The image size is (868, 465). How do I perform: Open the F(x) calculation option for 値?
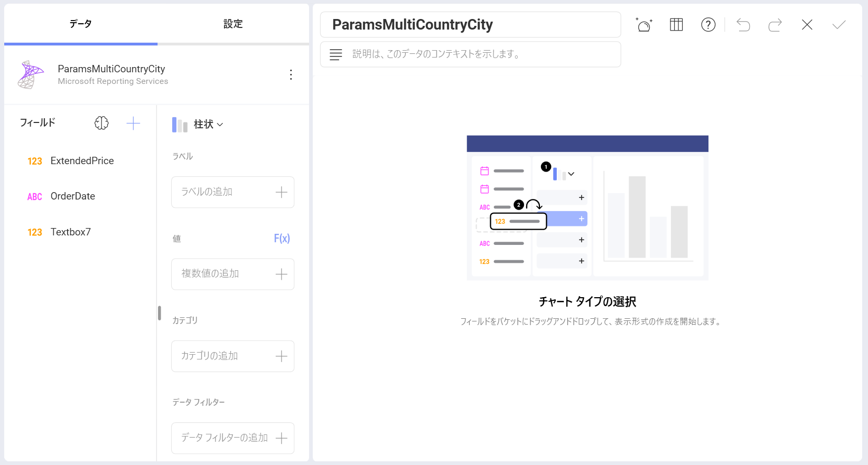282,239
